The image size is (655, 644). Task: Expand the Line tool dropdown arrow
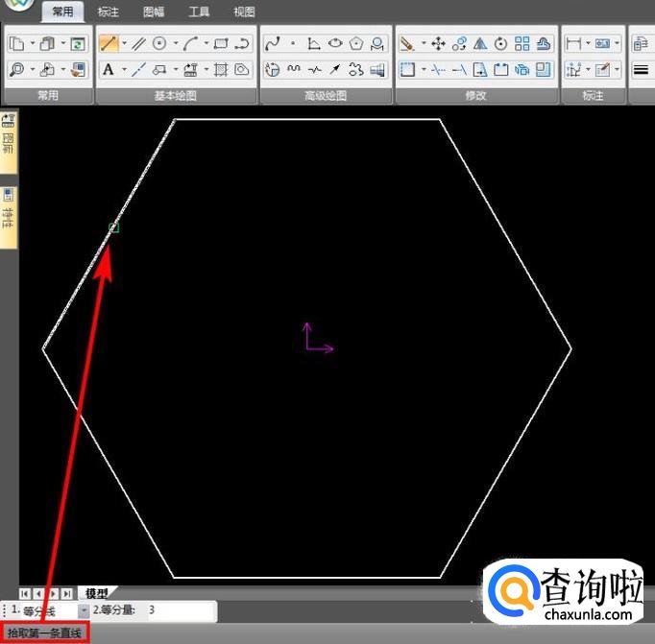coord(125,43)
